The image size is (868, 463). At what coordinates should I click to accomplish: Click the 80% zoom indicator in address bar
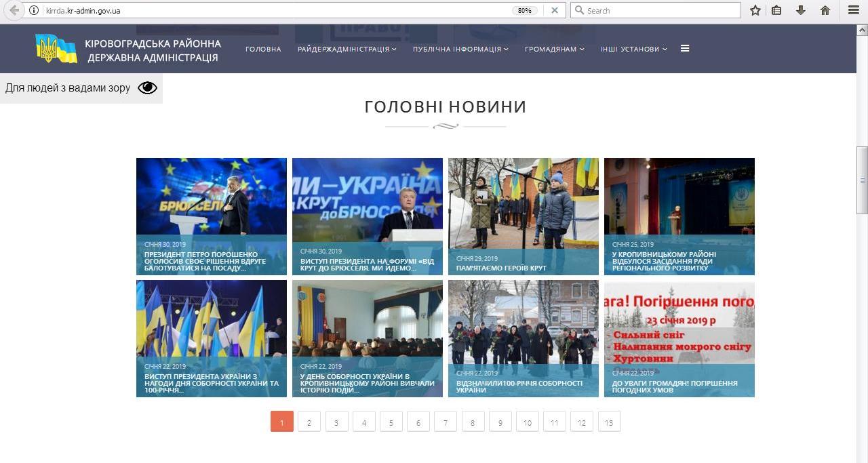pyautogui.click(x=526, y=10)
